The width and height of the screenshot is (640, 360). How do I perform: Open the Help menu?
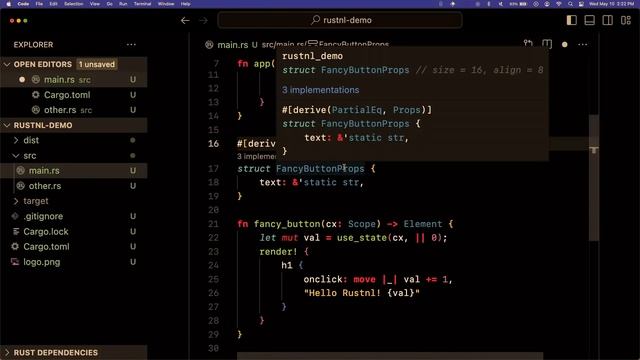pos(186,4)
